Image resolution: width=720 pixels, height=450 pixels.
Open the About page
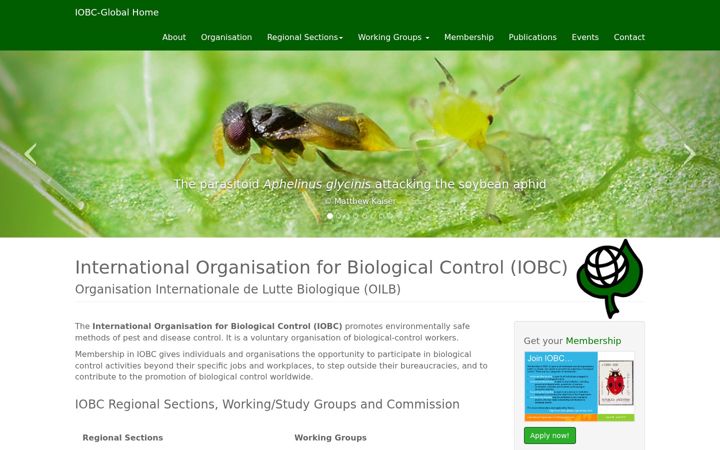174,37
